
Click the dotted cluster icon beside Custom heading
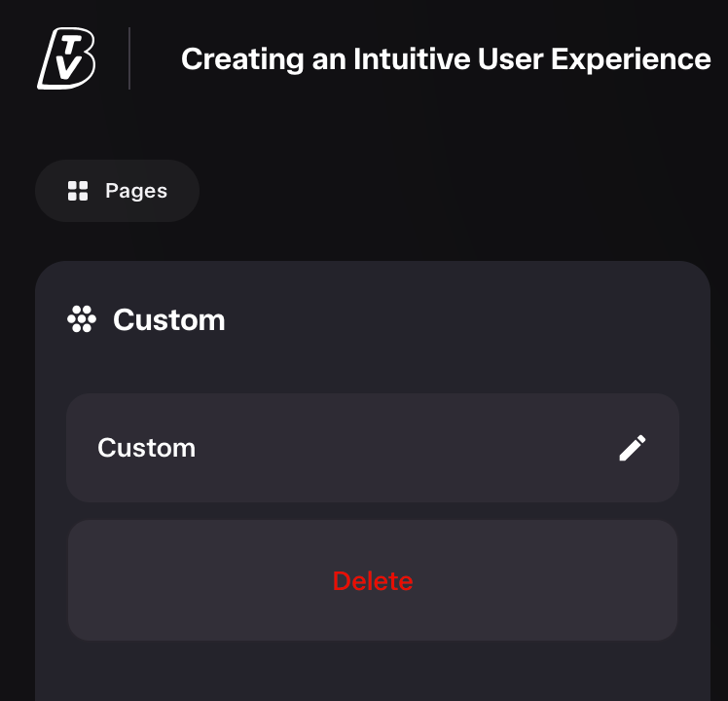click(82, 319)
